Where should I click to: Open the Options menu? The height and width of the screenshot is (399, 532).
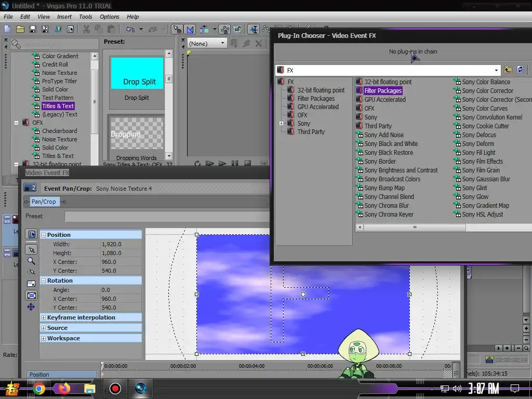coord(109,17)
